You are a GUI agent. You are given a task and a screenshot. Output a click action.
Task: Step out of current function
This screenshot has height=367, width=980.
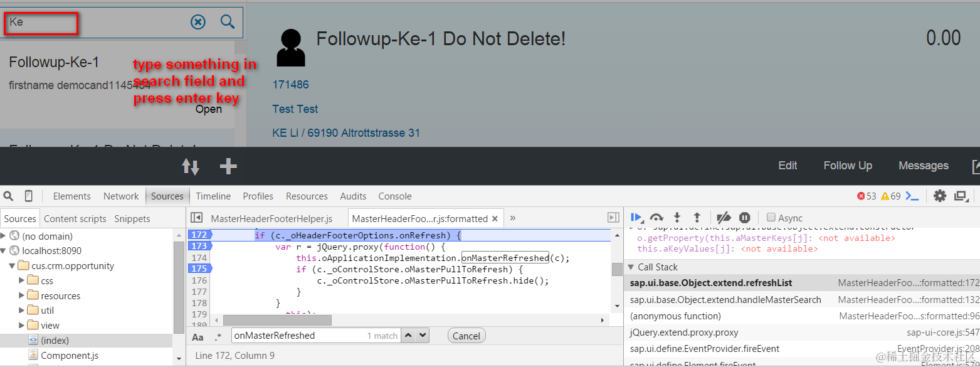[x=697, y=218]
